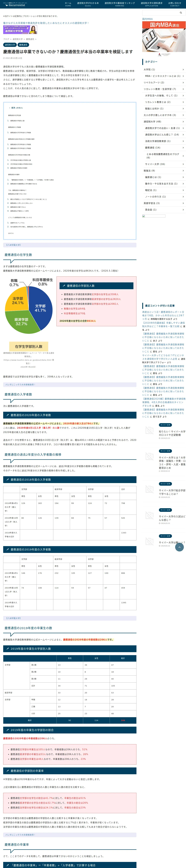Open the 大学院 (1) category arrow
This screenshot has height=868, width=186.
point(183,69)
